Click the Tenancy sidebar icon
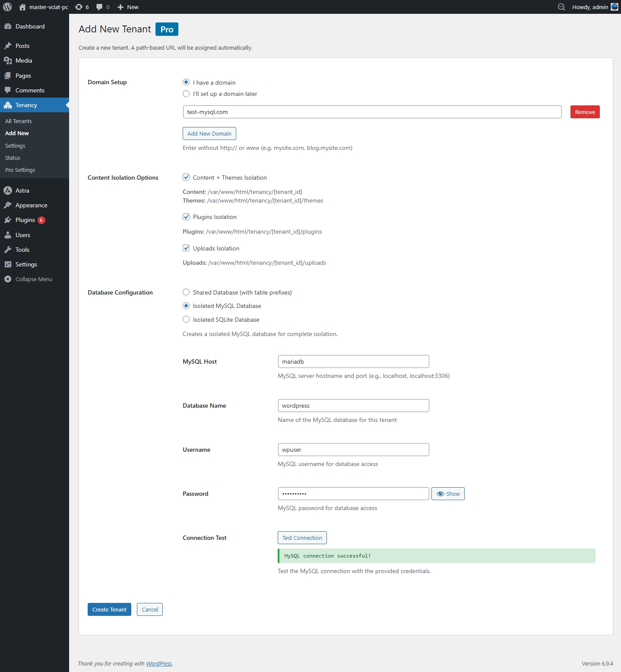621x672 pixels. 8,105
